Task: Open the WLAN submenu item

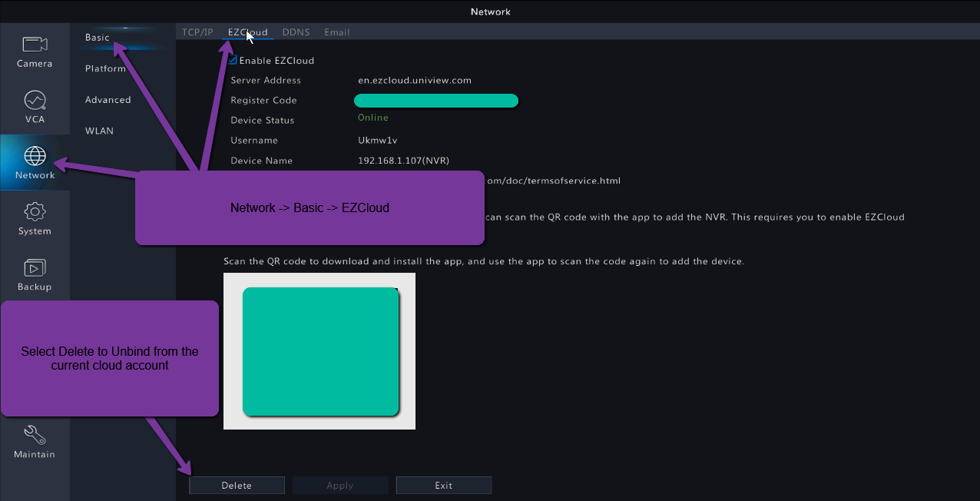Action: (99, 131)
